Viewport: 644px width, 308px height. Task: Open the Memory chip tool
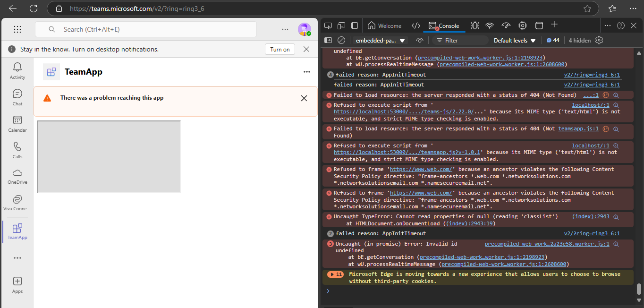pos(523,26)
